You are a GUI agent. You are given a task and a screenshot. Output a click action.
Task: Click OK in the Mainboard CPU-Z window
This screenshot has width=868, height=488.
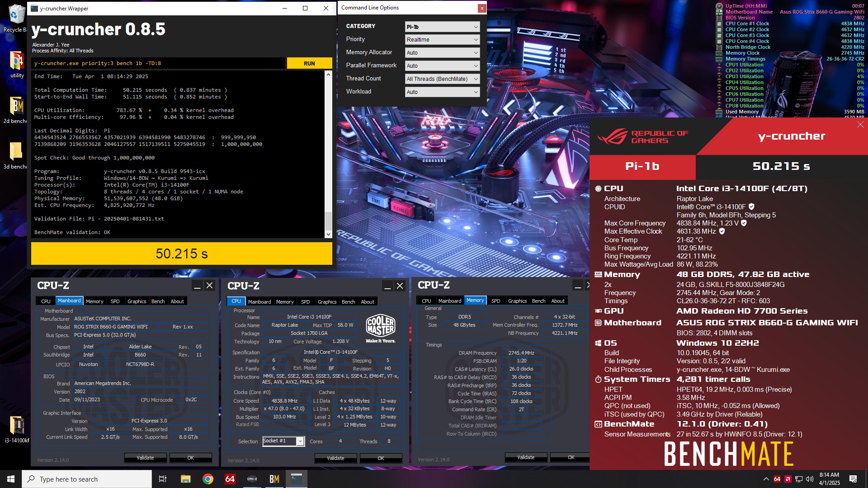190,458
